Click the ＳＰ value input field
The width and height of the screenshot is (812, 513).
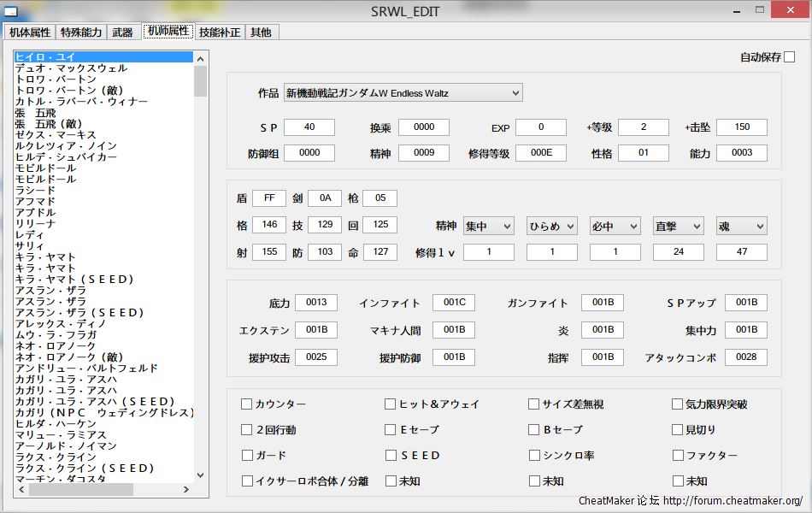click(x=309, y=127)
